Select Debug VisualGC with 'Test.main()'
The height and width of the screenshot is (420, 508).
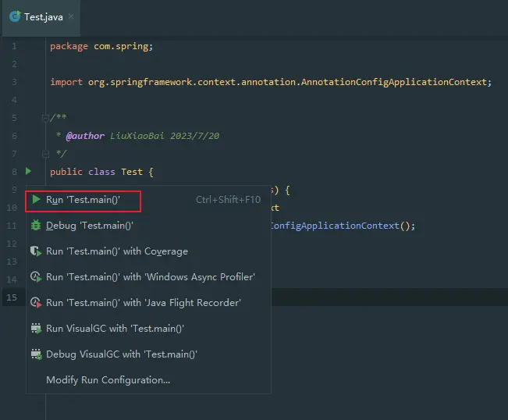click(x=121, y=354)
